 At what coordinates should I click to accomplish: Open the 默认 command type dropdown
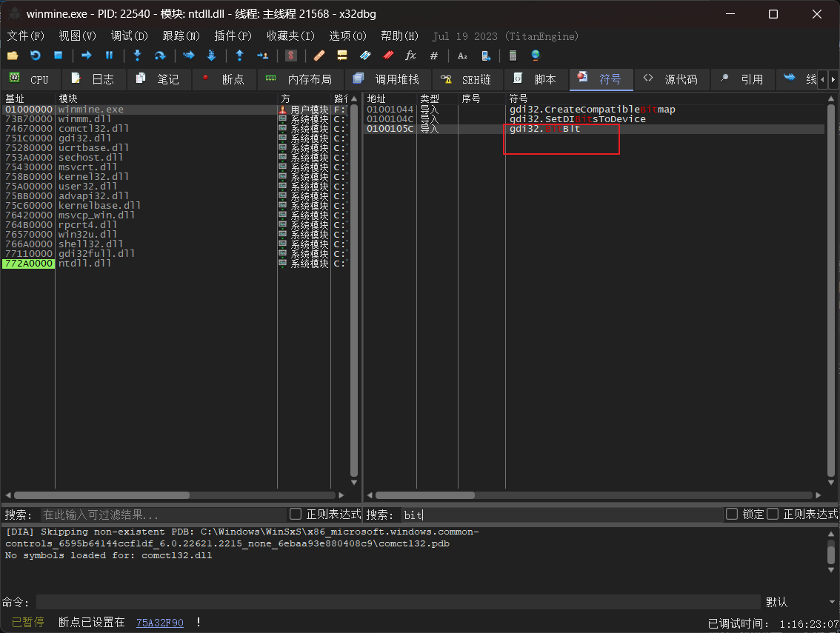pos(800,602)
